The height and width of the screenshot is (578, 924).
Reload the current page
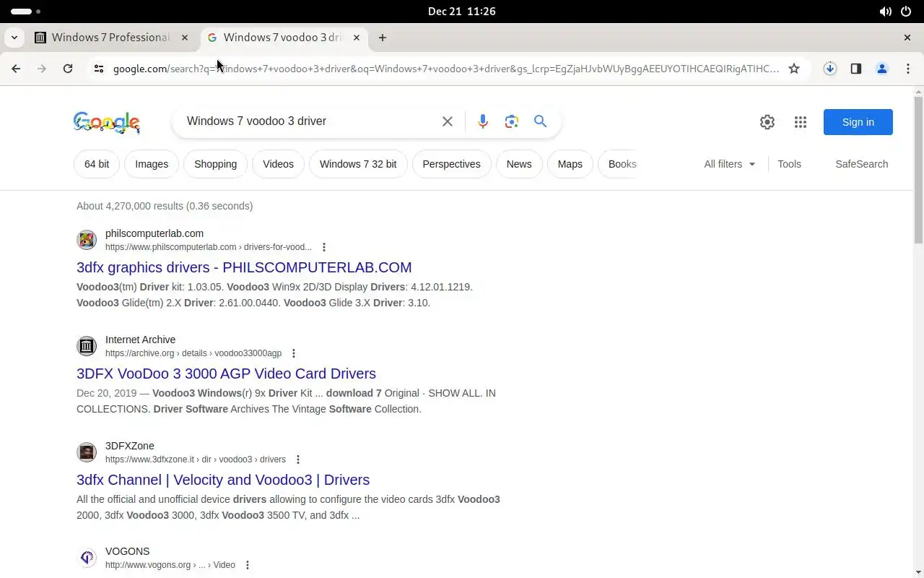(x=68, y=69)
